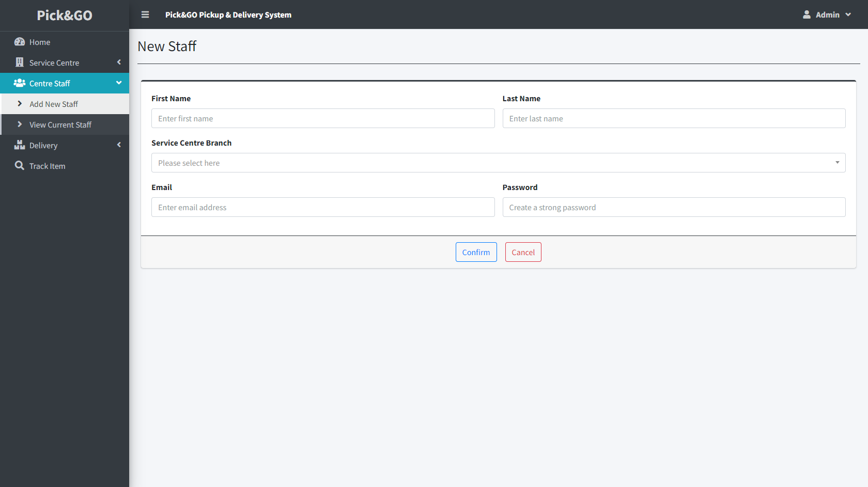The height and width of the screenshot is (487, 868).
Task: Click the New Staff page heading
Action: coord(167,46)
